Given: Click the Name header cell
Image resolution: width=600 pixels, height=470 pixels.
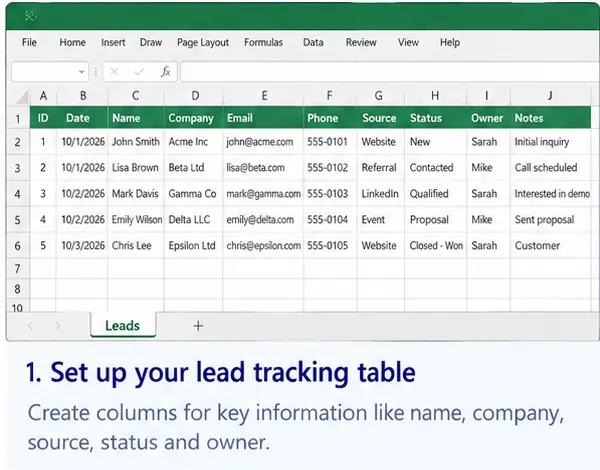Looking at the screenshot, I should pyautogui.click(x=136, y=118).
